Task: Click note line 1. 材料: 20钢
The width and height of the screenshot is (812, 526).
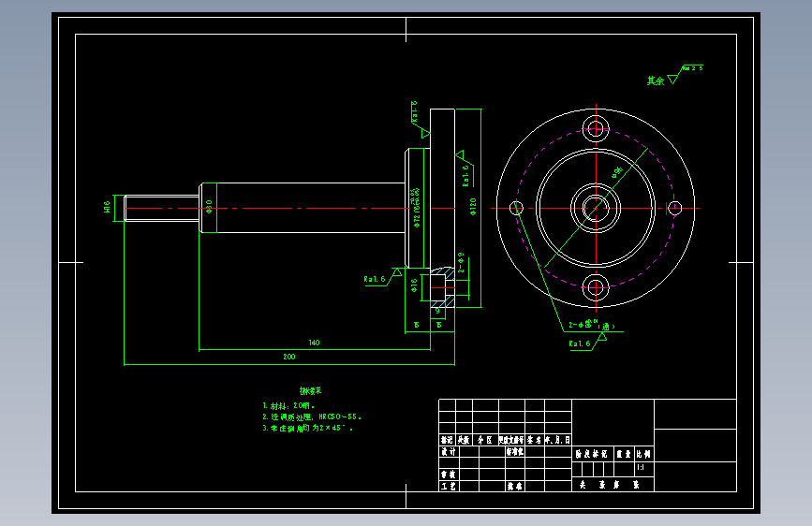Action: point(288,406)
